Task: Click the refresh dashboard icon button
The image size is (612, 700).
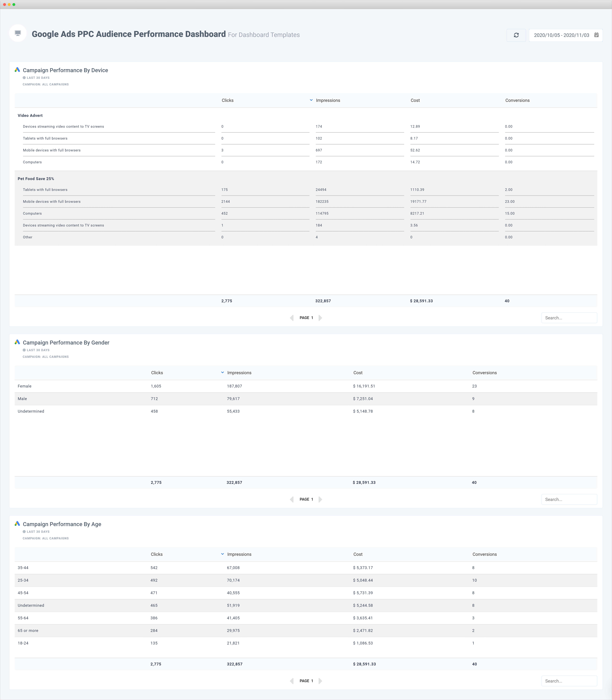Action: click(516, 35)
